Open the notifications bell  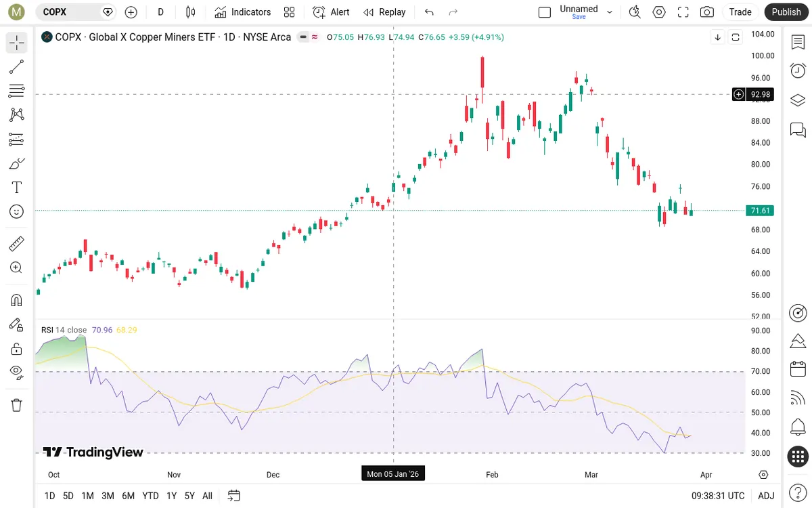click(x=798, y=427)
